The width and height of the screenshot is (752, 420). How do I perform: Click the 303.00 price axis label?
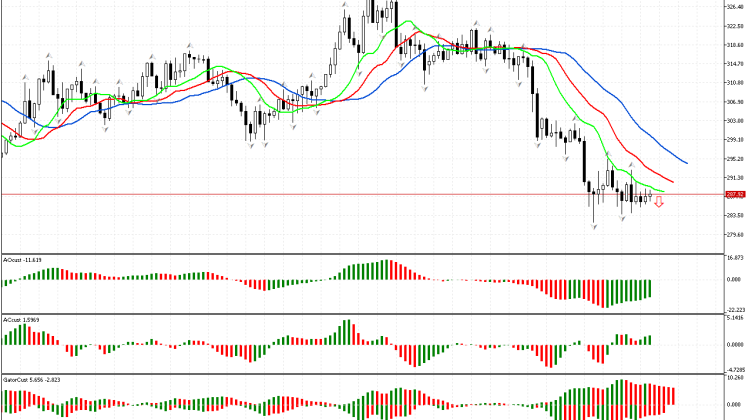[736, 120]
